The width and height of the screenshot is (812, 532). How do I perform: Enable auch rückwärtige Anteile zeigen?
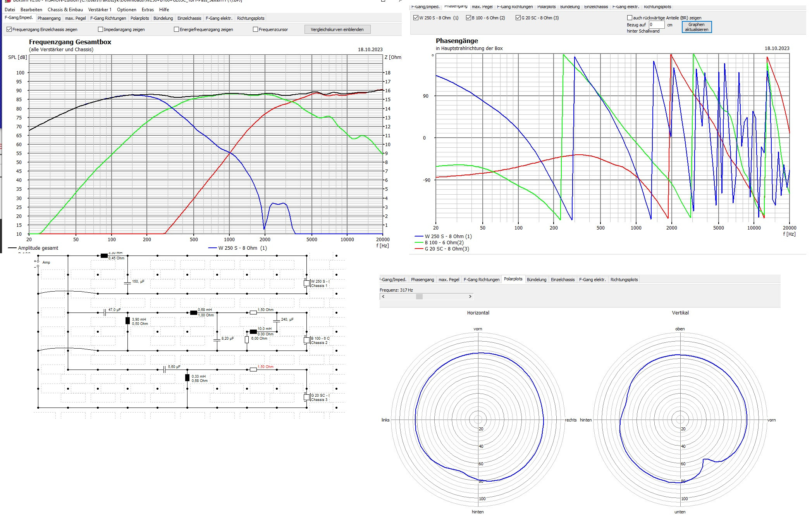630,18
